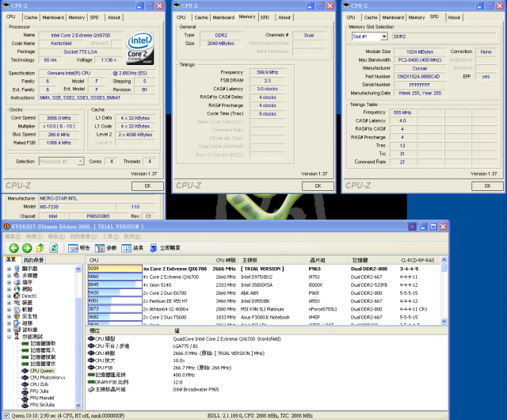
Task: Open the 檢視(V) view menu in EVEREST
Action: point(34,236)
